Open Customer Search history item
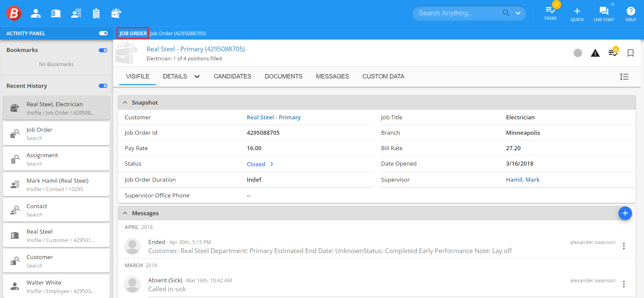The height and width of the screenshot is (298, 644). pos(56,261)
